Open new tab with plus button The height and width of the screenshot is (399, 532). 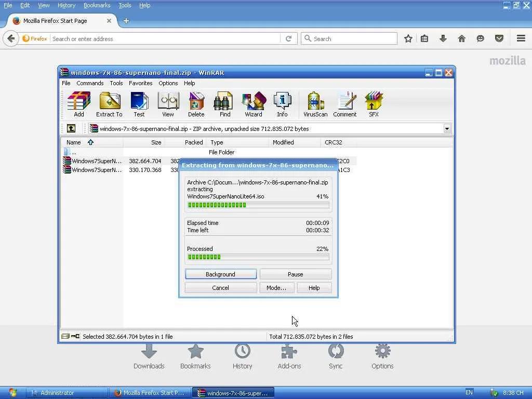(x=126, y=21)
